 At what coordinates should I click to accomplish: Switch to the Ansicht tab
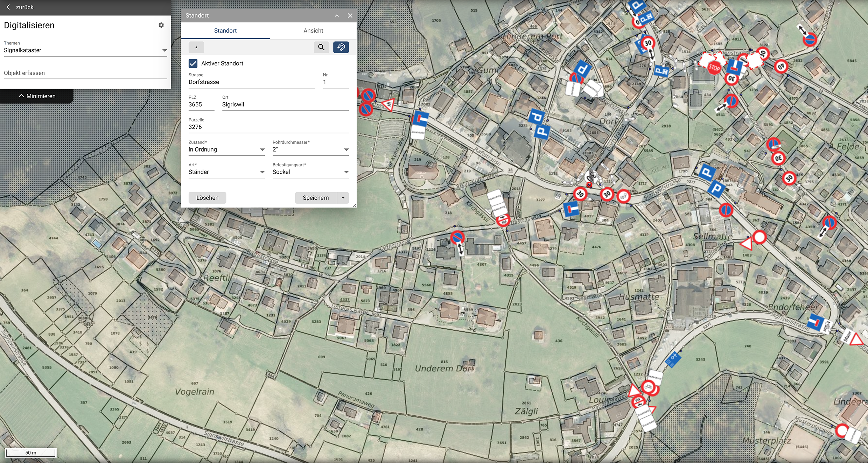coord(313,31)
